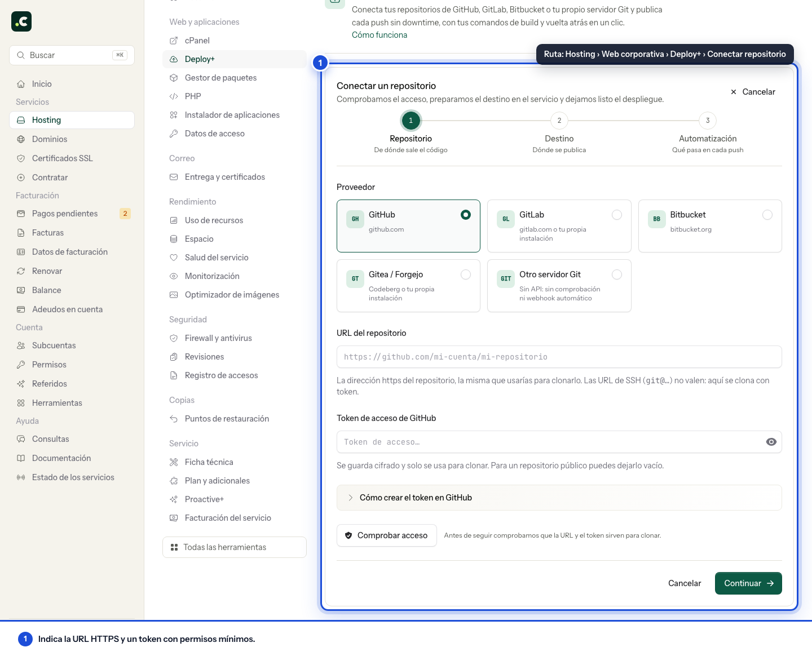Open Revisiones under Seguridad
This screenshot has width=812, height=656.
pos(235,357)
